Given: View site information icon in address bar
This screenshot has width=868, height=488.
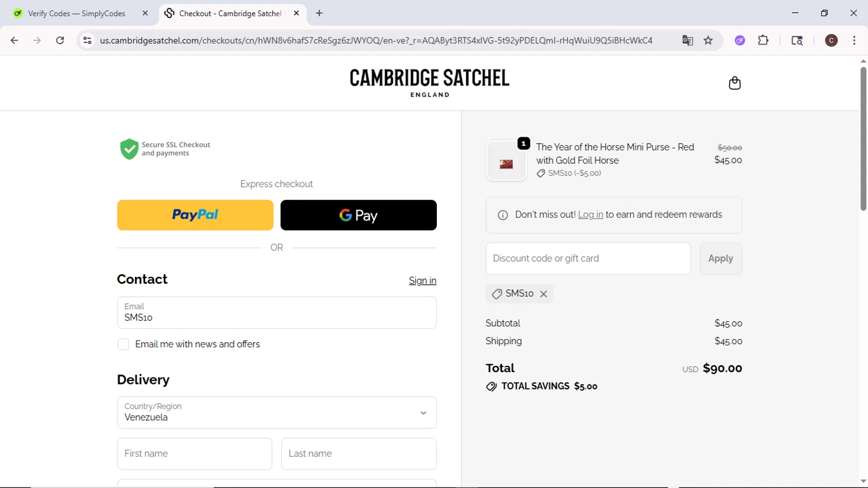Looking at the screenshot, I should coord(87,41).
